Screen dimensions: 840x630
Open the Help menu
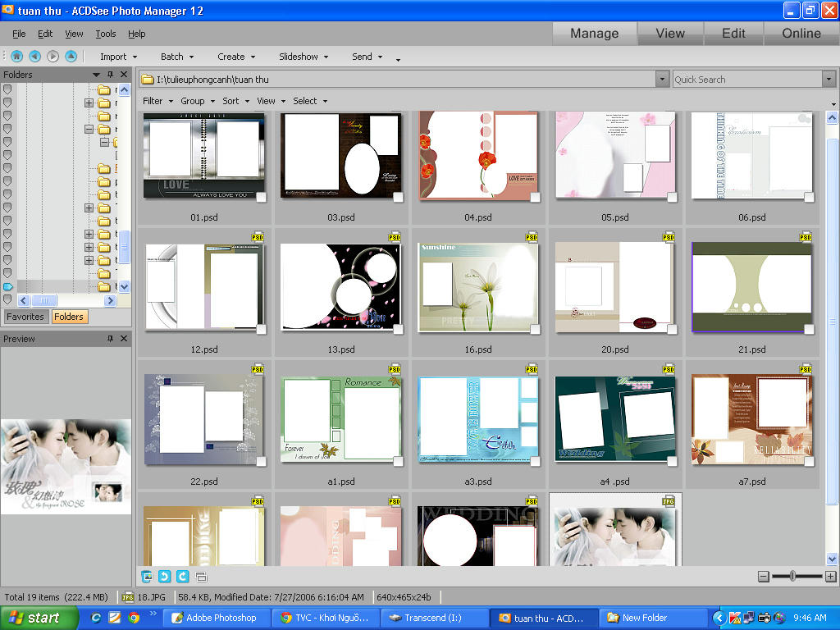coord(137,34)
